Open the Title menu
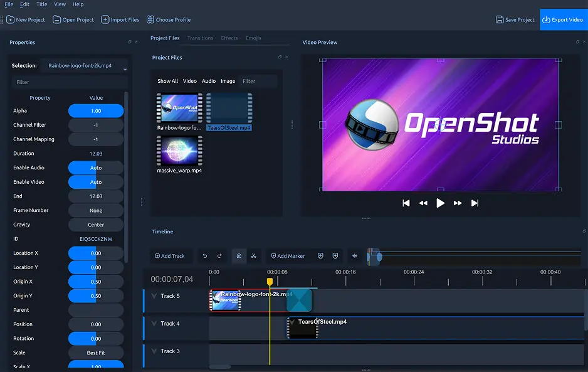The width and height of the screenshot is (588, 372). (x=41, y=4)
